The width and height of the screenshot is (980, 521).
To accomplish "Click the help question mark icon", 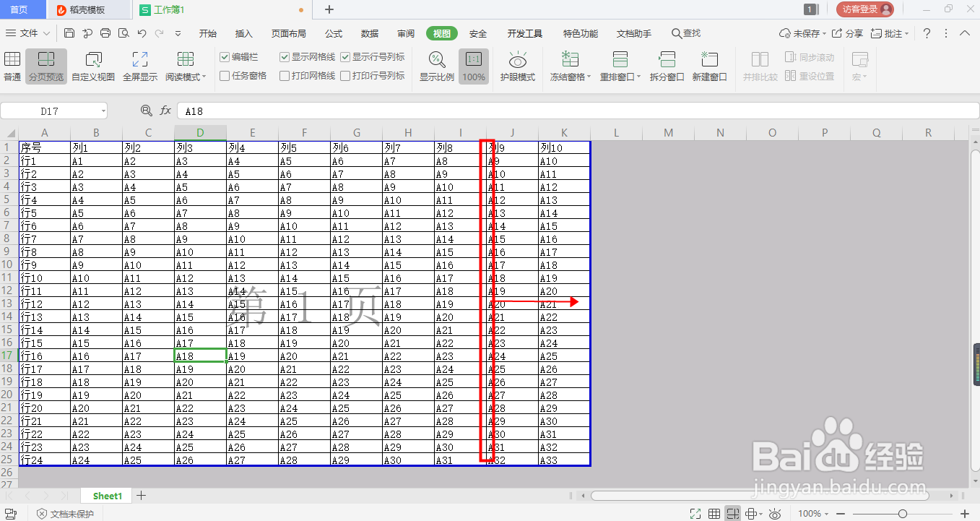I will pyautogui.click(x=927, y=33).
